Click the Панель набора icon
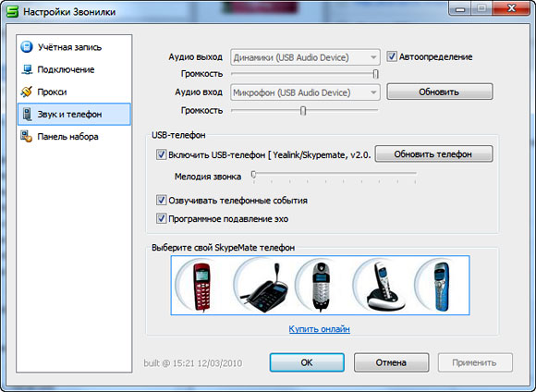The height and width of the screenshot is (392, 536). tap(26, 136)
